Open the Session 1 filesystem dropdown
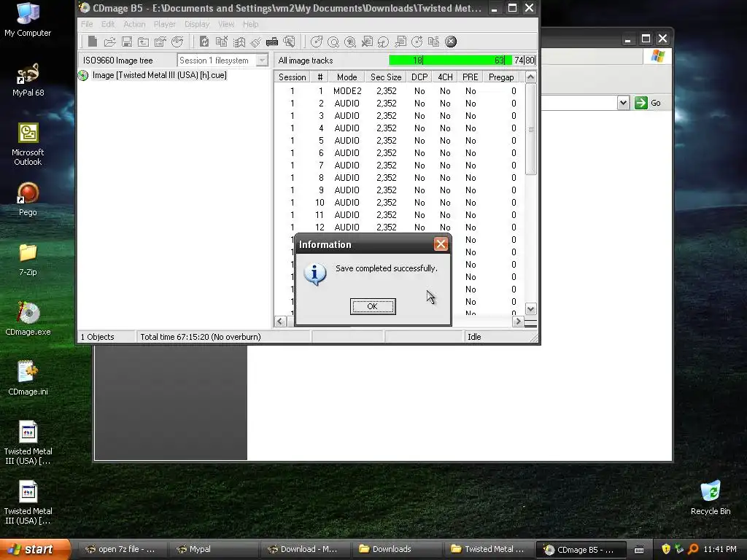Screen dimensions: 747x560 [x=262, y=61]
